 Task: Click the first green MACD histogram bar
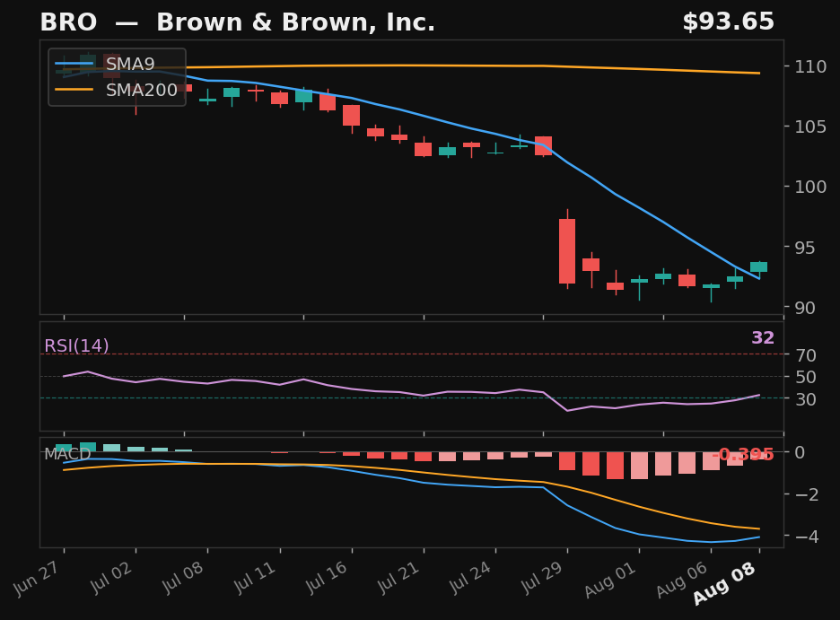(64, 448)
